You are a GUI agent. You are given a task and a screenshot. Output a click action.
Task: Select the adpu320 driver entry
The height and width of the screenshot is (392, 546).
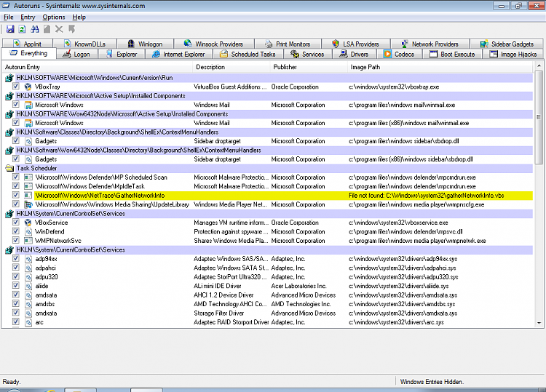point(269,277)
